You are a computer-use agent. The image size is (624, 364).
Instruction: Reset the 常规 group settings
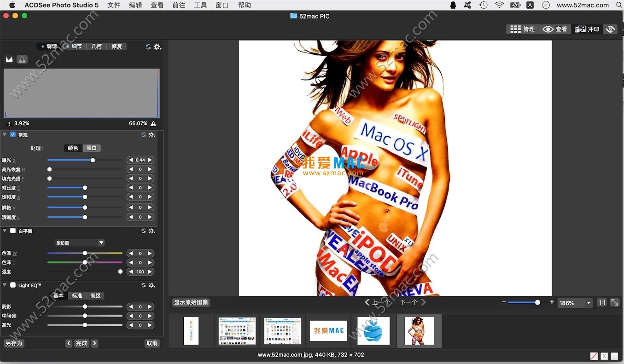point(144,135)
